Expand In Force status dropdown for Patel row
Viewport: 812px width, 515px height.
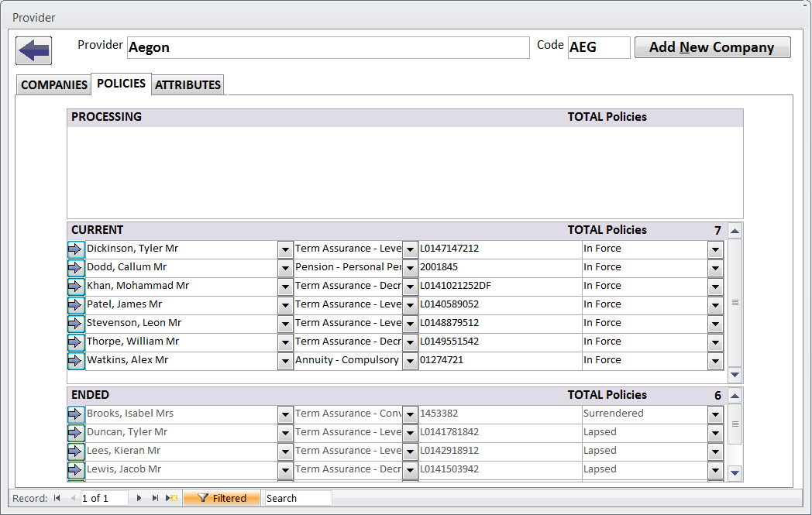[715, 305]
